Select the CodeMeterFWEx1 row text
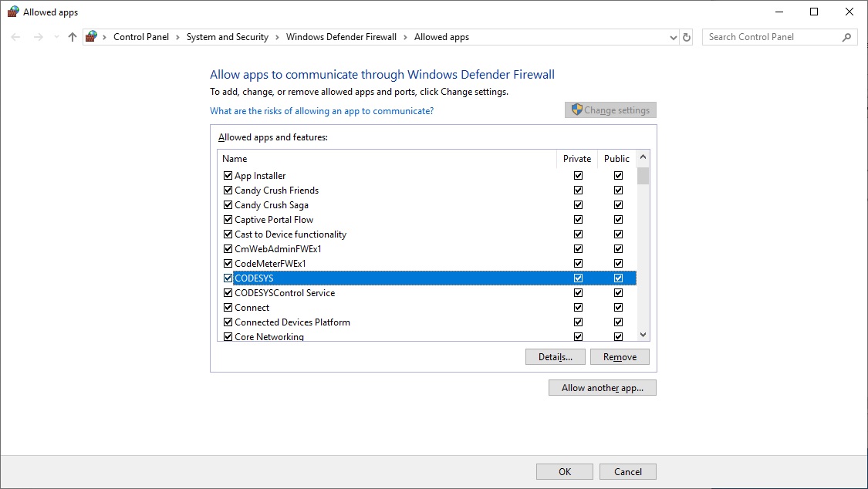Screen dimensions: 868x489 270,263
